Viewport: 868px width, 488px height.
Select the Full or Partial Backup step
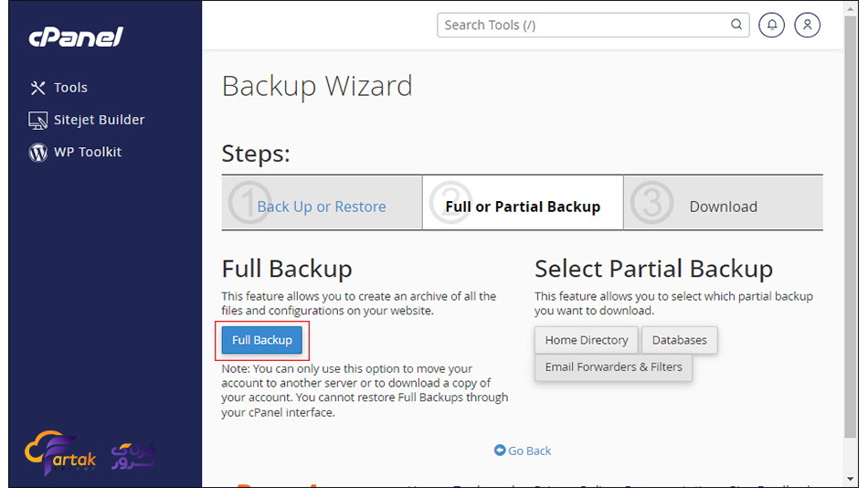522,207
